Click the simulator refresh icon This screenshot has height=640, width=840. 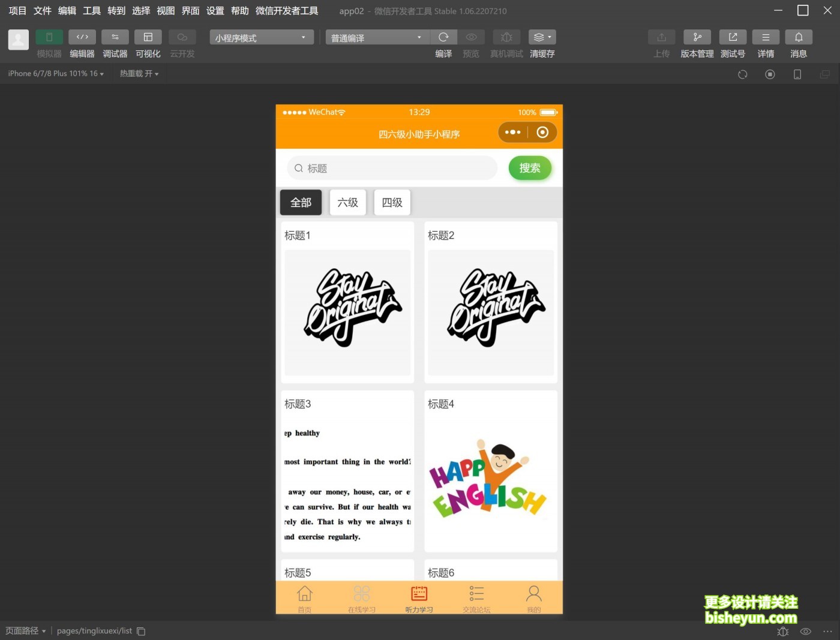point(743,74)
